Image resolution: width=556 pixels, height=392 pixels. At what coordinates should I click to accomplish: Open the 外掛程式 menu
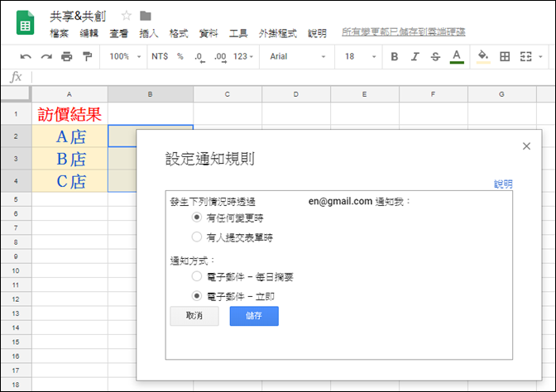coord(278,33)
